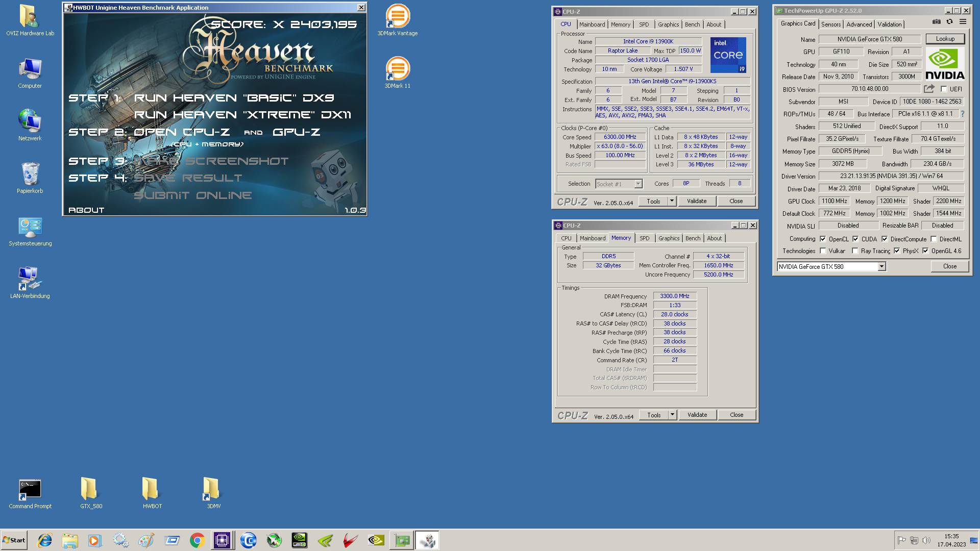
Task: Switch to the Advanced tab in GPU-Z
Action: (x=859, y=24)
